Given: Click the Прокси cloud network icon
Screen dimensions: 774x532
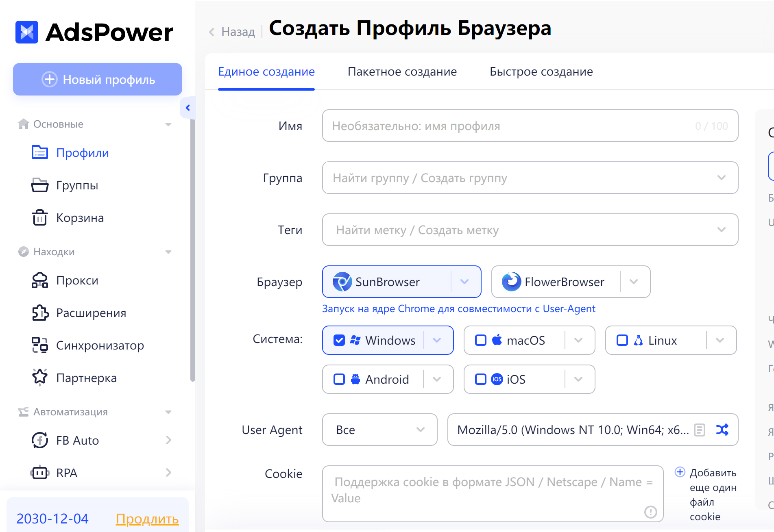Looking at the screenshot, I should coord(40,280).
